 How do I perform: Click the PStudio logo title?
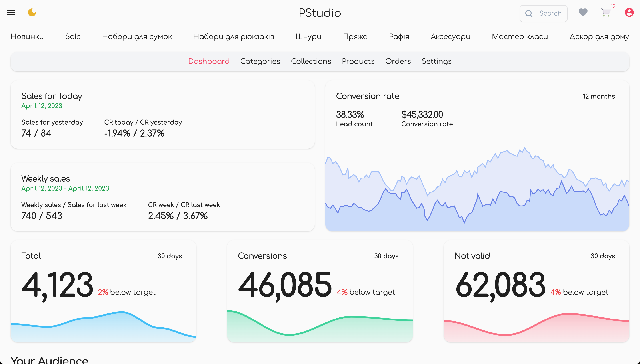tap(320, 13)
